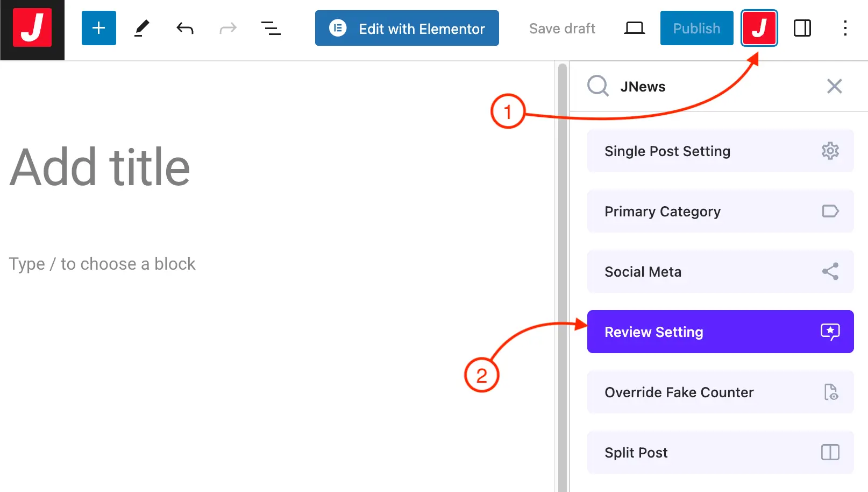Open Primary Category option
Screen dimensions: 868x492
click(720, 212)
